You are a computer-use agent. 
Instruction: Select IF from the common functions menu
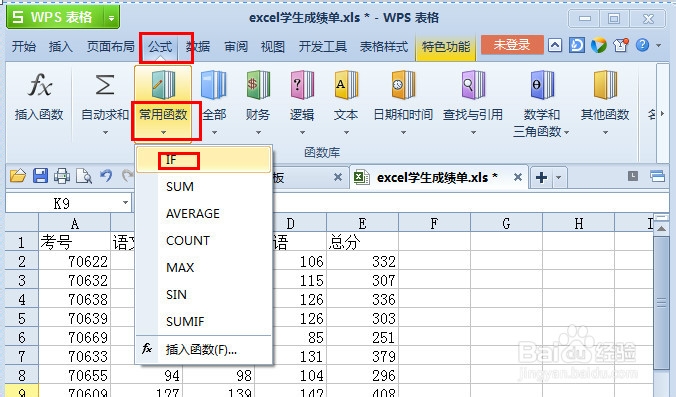(x=203, y=160)
